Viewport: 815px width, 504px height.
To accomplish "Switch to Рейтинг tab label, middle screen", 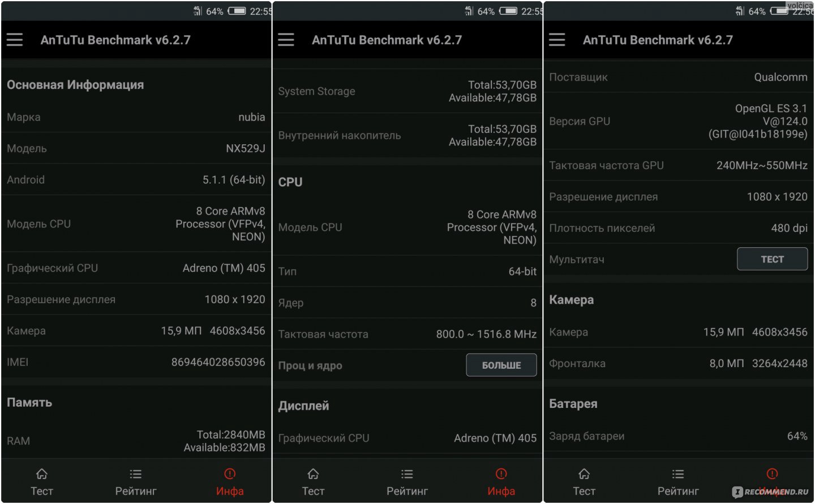I will click(407, 491).
